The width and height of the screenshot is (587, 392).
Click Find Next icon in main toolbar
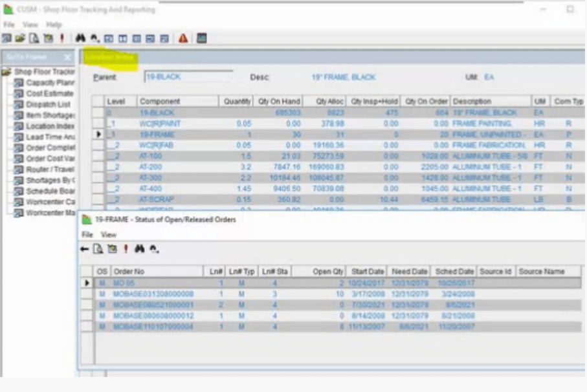[x=94, y=38]
